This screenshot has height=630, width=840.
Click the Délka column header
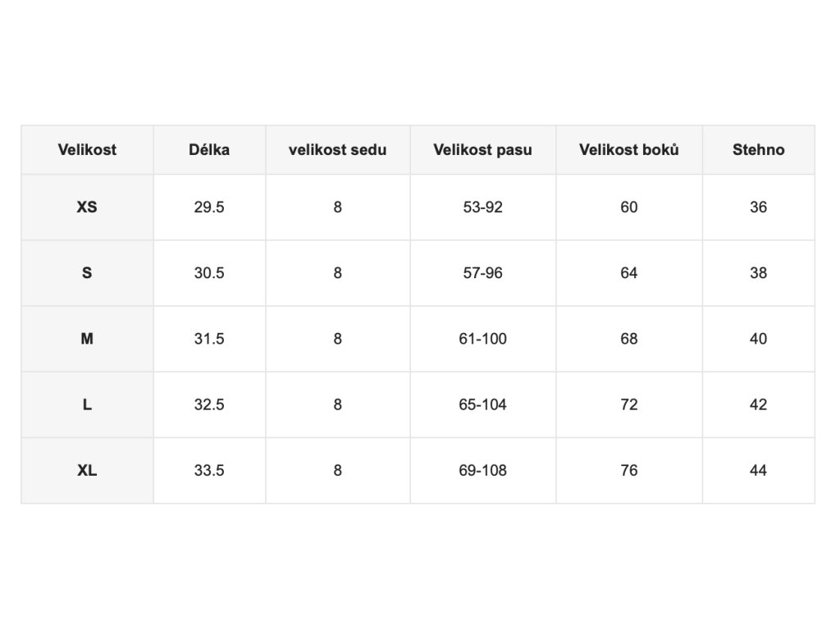click(x=209, y=150)
